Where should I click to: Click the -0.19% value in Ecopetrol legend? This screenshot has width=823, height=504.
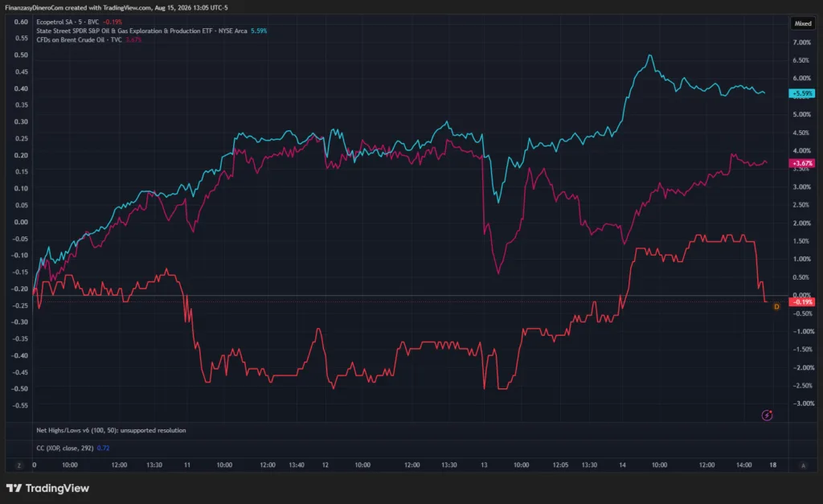pyautogui.click(x=112, y=22)
